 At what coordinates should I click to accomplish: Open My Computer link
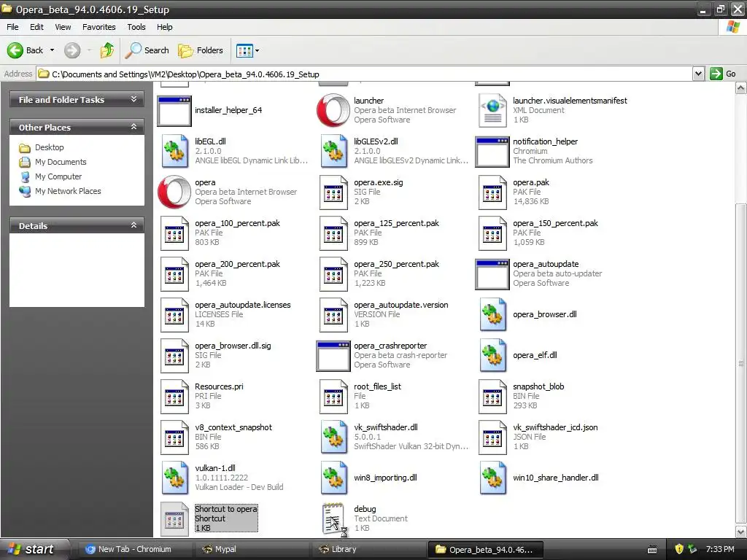coord(58,176)
